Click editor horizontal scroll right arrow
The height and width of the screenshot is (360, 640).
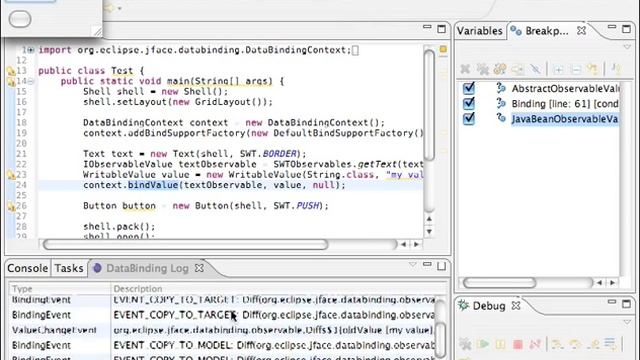(416, 244)
